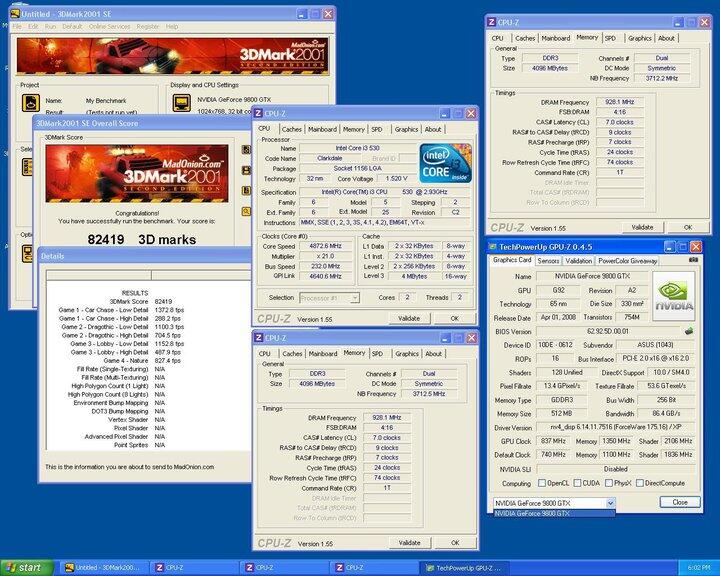Image resolution: width=720 pixels, height=576 pixels.
Task: Open the GPU selection dropdown in GPU-Z
Action: pyautogui.click(x=610, y=503)
